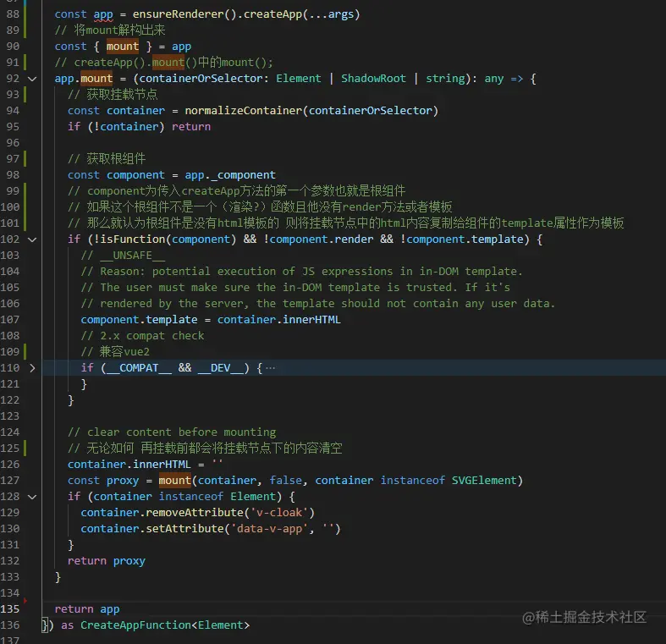Click '// clear content before mounting' comment
Viewport: 666px width, 644px height.
click(172, 432)
